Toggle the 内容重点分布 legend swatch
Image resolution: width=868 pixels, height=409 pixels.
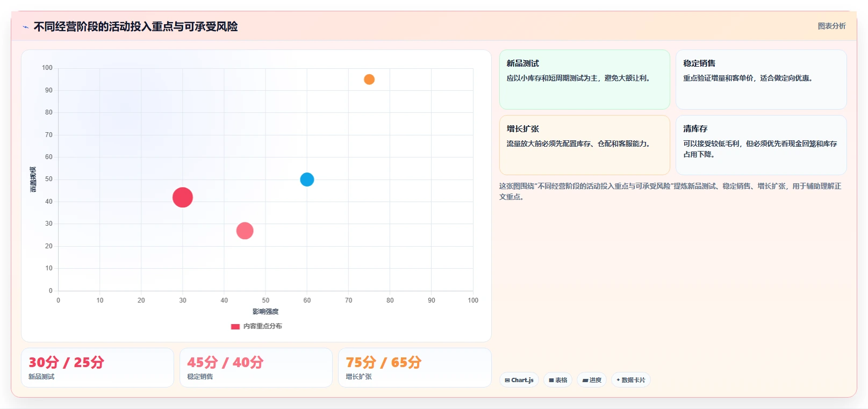[235, 326]
